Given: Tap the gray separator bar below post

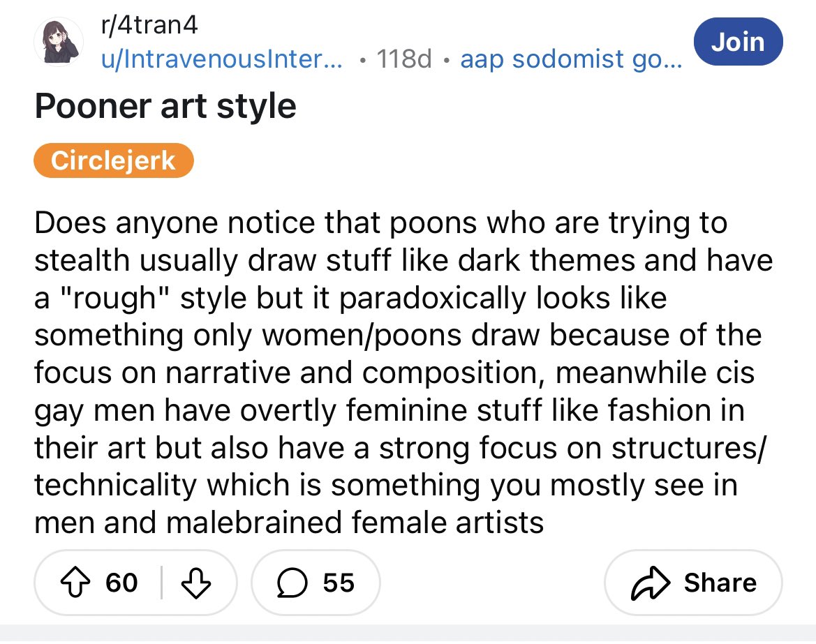Looking at the screenshot, I should tap(408, 634).
